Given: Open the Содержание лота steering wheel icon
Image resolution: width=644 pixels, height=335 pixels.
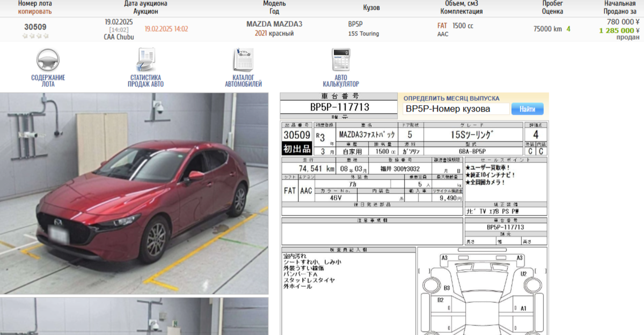Looking at the screenshot, I should pos(48,59).
